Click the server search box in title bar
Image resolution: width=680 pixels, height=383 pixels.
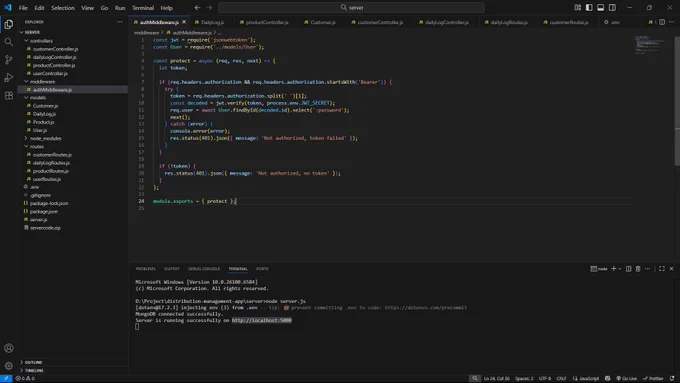click(351, 7)
